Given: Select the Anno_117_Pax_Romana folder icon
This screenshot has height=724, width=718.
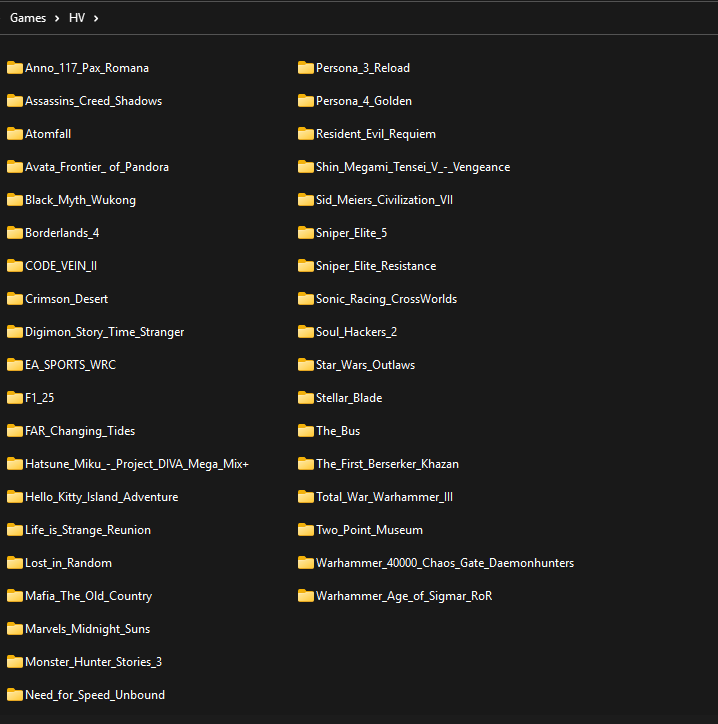Looking at the screenshot, I should [15, 68].
